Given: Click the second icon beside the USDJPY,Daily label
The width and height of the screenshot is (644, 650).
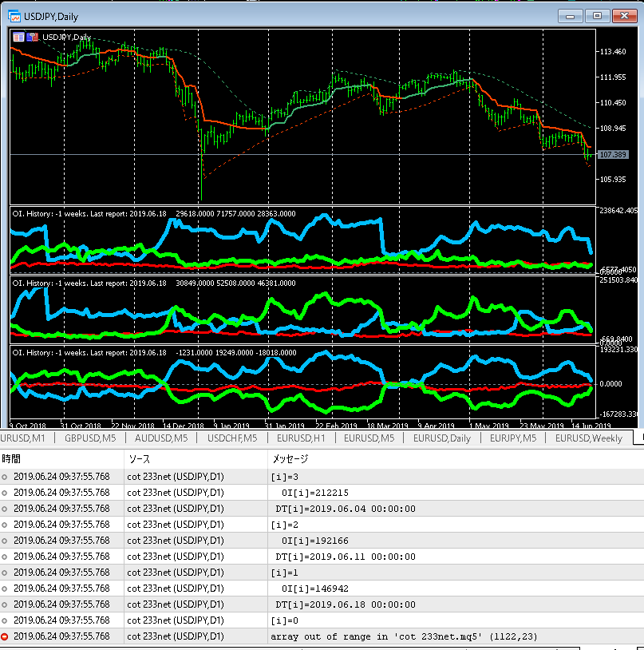Looking at the screenshot, I should pyautogui.click(x=33, y=37).
